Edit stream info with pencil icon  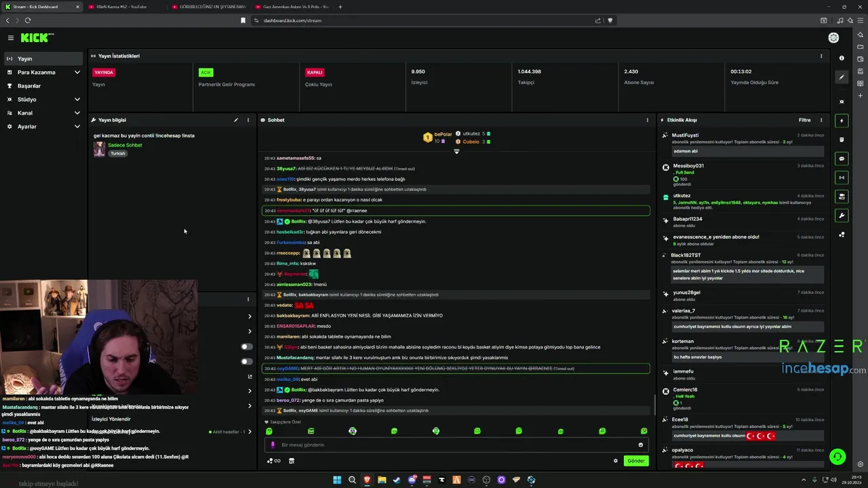pyautogui.click(x=236, y=120)
